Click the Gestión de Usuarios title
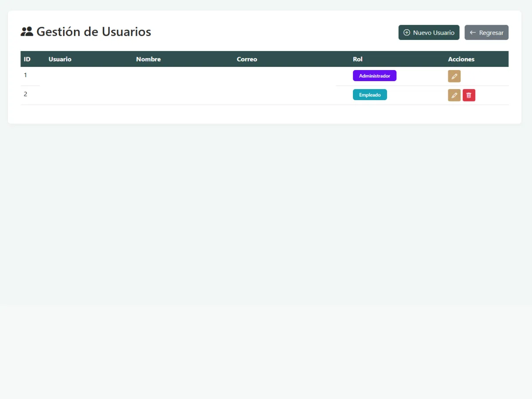532x399 pixels. [94, 31]
